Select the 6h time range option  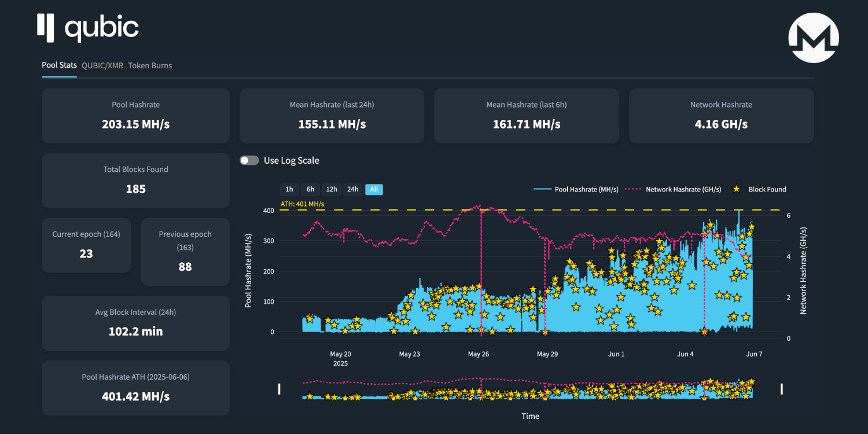(310, 189)
